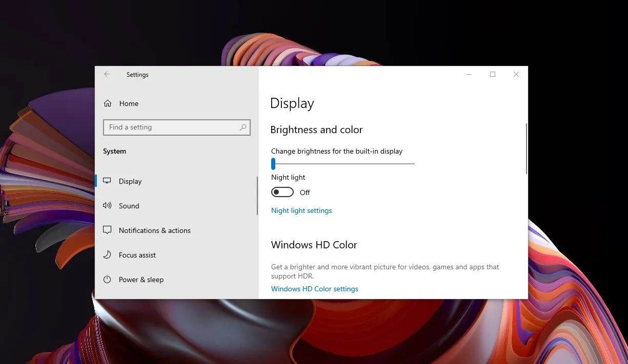Click the Sound speaker icon

107,206
